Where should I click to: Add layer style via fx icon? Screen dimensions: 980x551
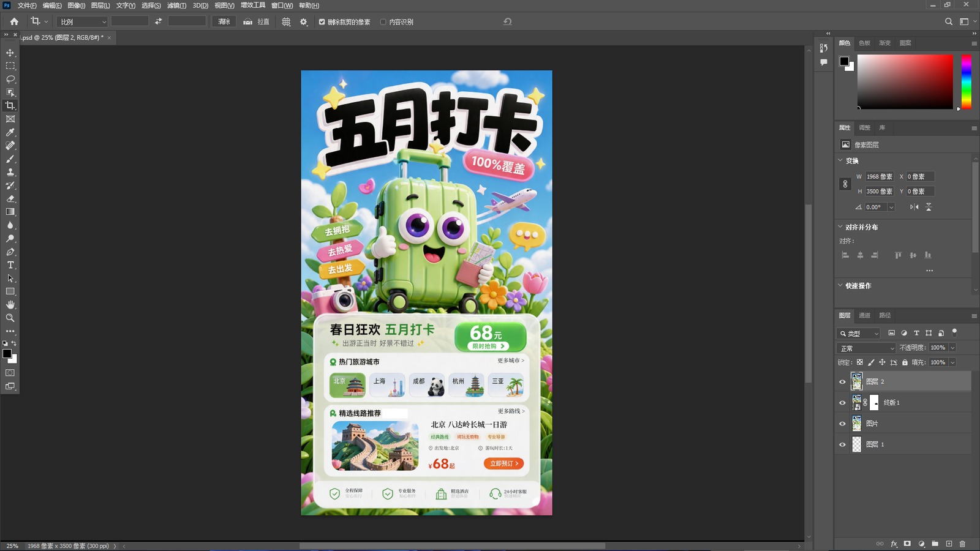(894, 544)
